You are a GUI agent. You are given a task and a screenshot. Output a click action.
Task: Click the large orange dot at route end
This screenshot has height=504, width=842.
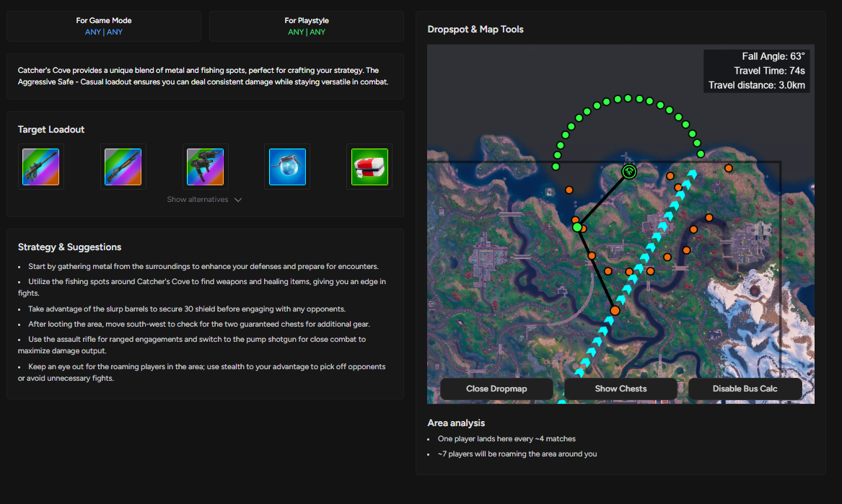point(615,311)
